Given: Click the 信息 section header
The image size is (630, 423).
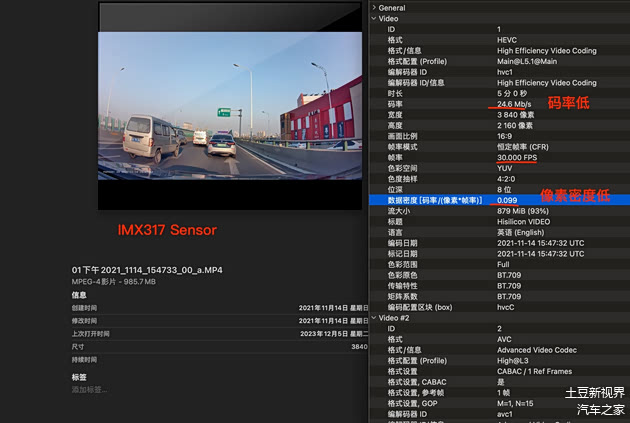Looking at the screenshot, I should [79, 295].
